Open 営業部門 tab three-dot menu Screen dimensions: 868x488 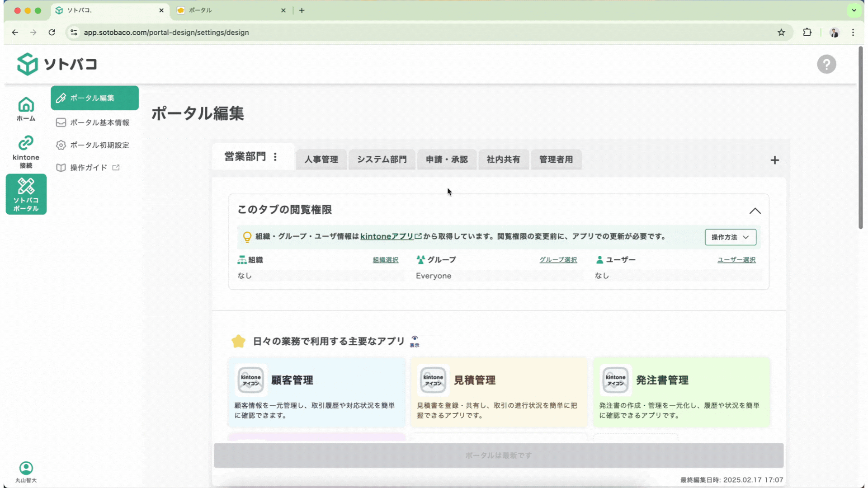(x=275, y=157)
